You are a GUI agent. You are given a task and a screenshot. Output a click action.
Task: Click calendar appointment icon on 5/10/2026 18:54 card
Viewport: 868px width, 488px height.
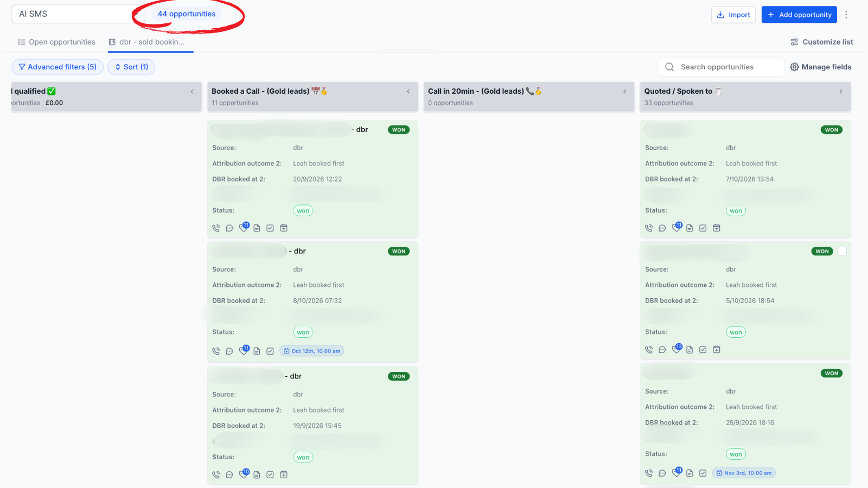[x=717, y=350]
